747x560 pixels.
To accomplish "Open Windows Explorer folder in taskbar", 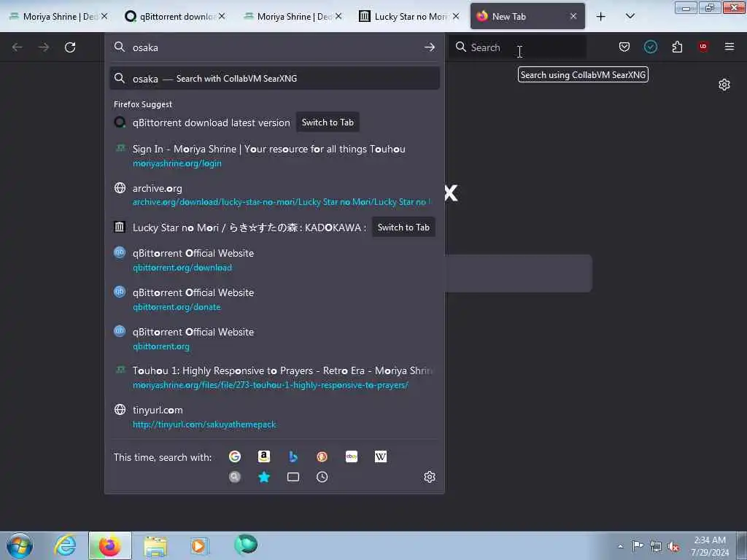I will click(x=155, y=545).
